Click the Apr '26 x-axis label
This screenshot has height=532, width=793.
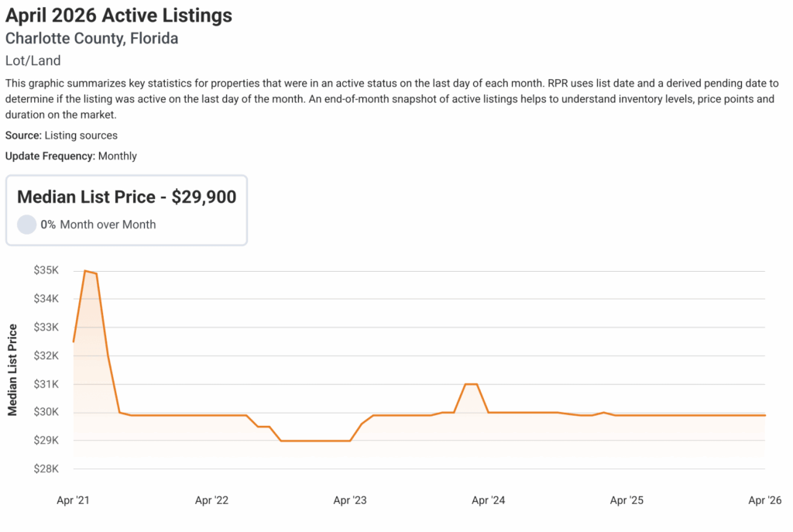(x=765, y=500)
